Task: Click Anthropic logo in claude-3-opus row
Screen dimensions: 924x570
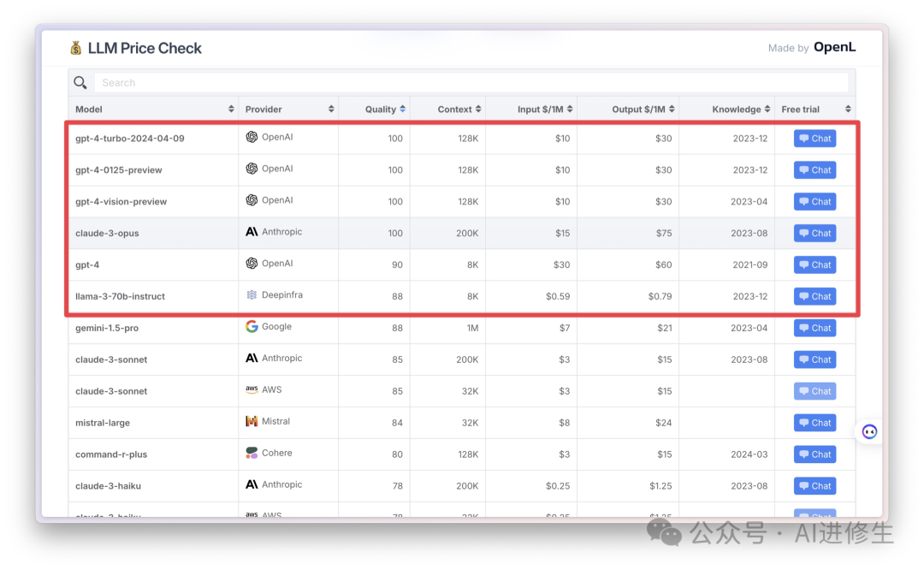Action: coord(252,232)
